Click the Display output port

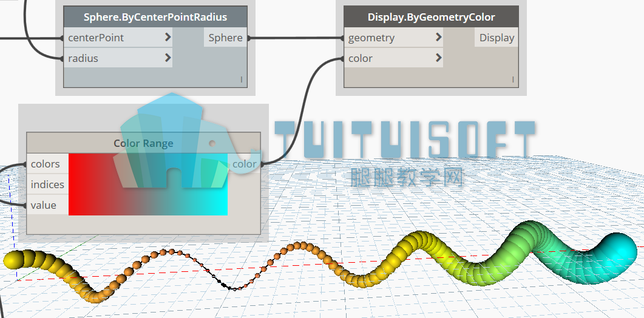[497, 38]
